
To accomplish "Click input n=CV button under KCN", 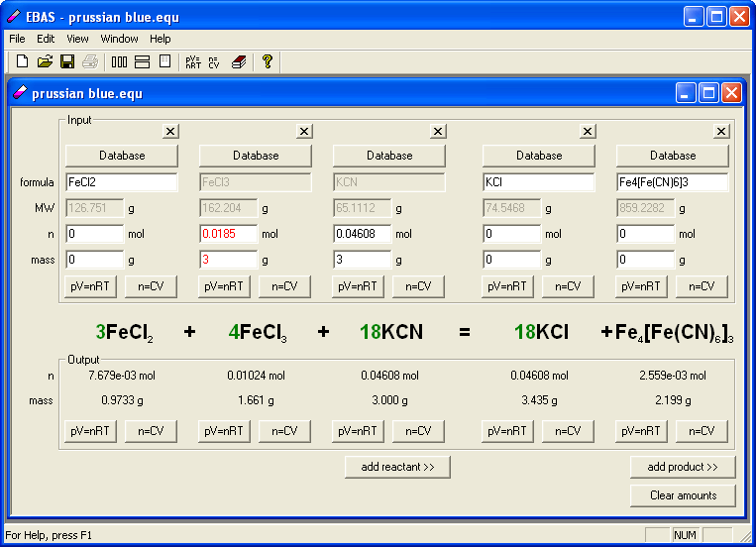I will coord(418,286).
